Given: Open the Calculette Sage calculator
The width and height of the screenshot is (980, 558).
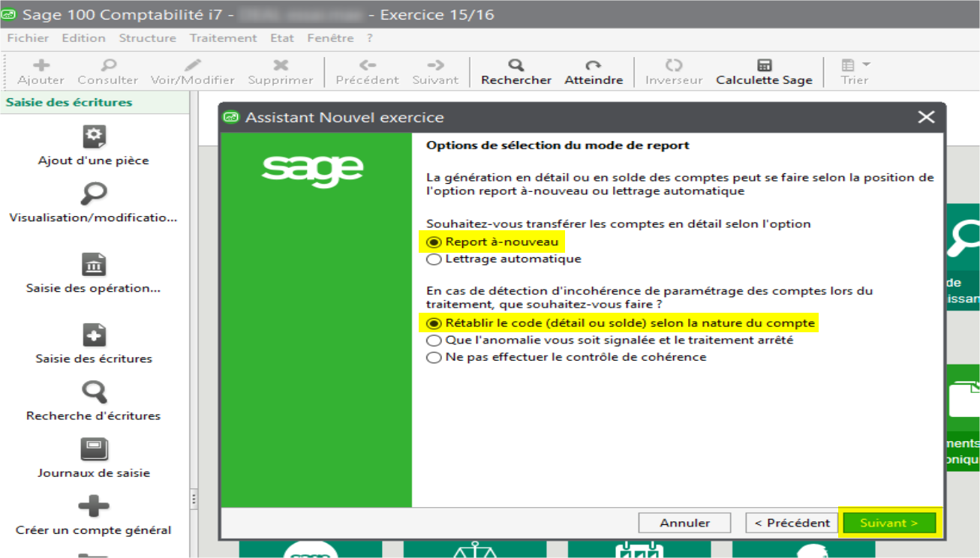Looking at the screenshot, I should point(764,66).
